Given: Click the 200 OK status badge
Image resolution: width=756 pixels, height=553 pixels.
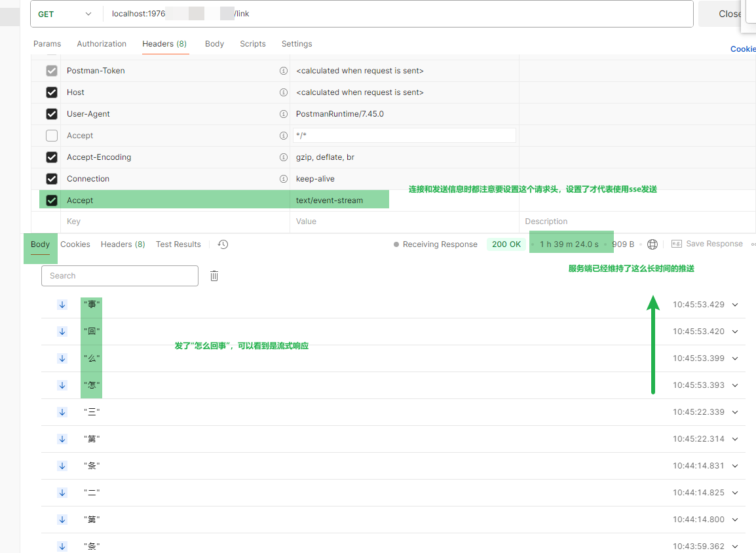Looking at the screenshot, I should 506,244.
